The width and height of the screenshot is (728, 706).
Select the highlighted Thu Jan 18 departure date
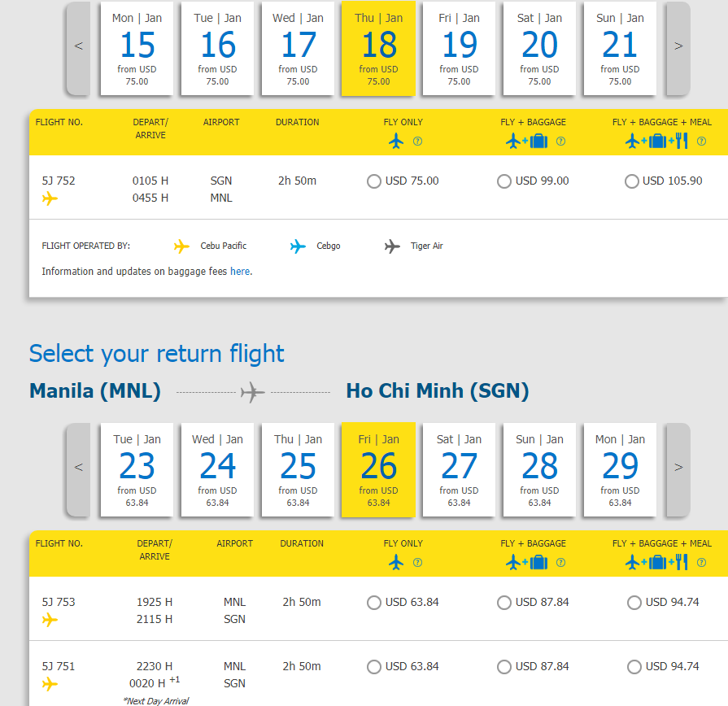point(378,49)
